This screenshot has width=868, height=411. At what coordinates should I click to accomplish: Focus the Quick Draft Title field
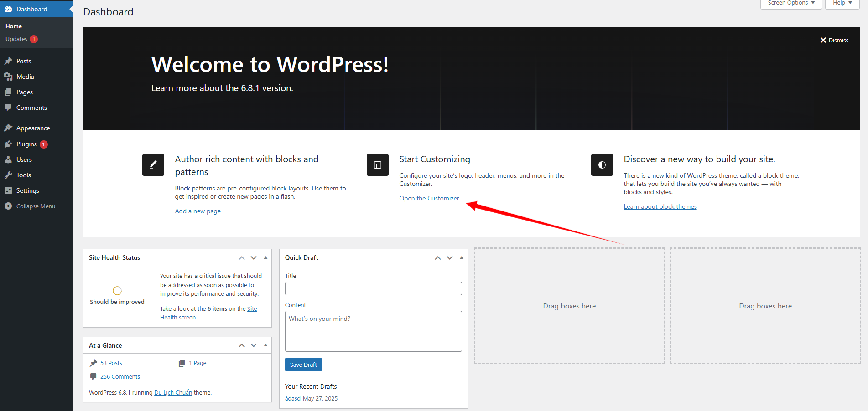pos(373,288)
